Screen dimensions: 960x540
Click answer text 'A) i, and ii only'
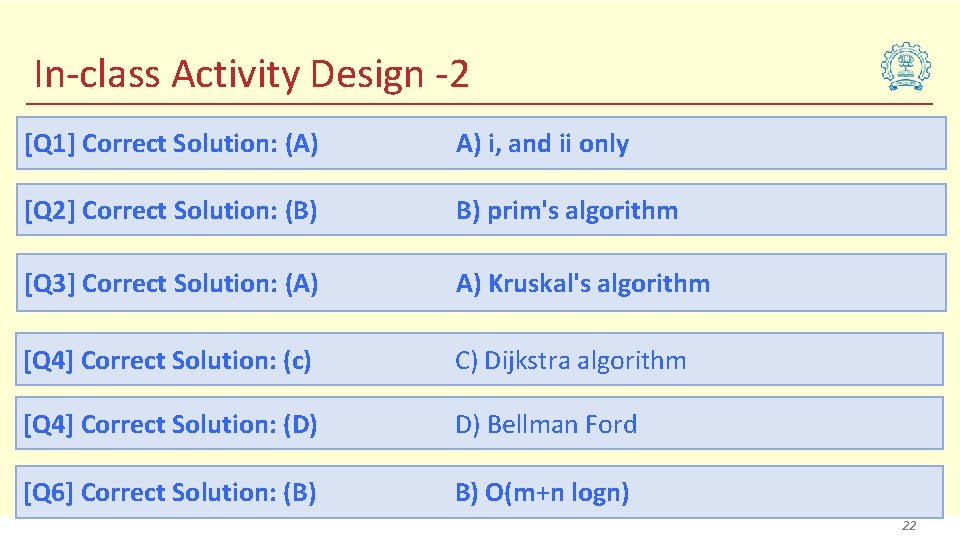point(542,144)
